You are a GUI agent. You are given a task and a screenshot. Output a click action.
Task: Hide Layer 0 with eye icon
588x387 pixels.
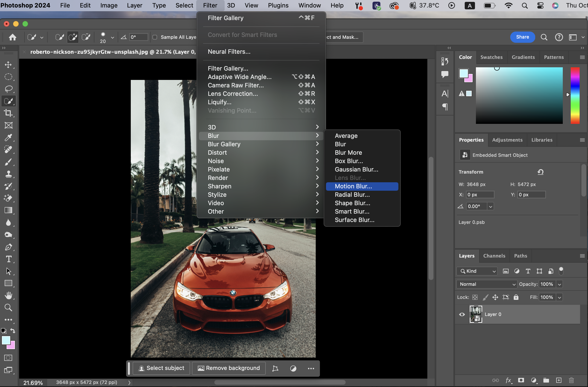coord(462,314)
